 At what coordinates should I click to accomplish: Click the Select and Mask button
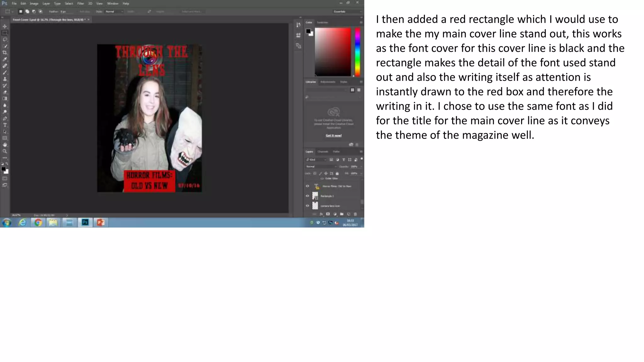coord(192,12)
